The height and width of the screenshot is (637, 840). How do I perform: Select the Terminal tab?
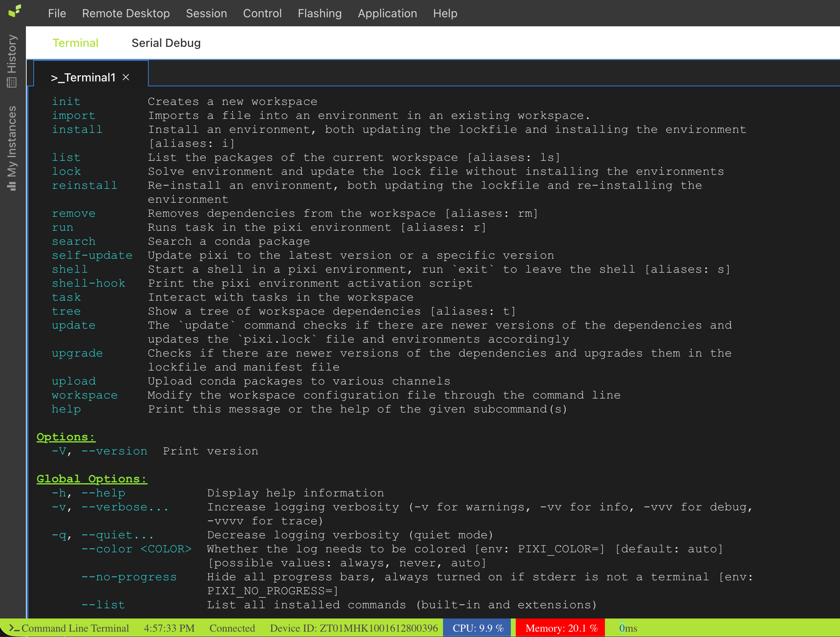pyautogui.click(x=75, y=43)
